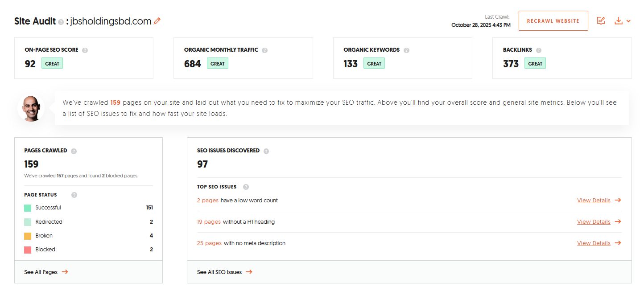Click the help icon next to Site Audit
The height and width of the screenshot is (291, 644).
click(x=61, y=22)
